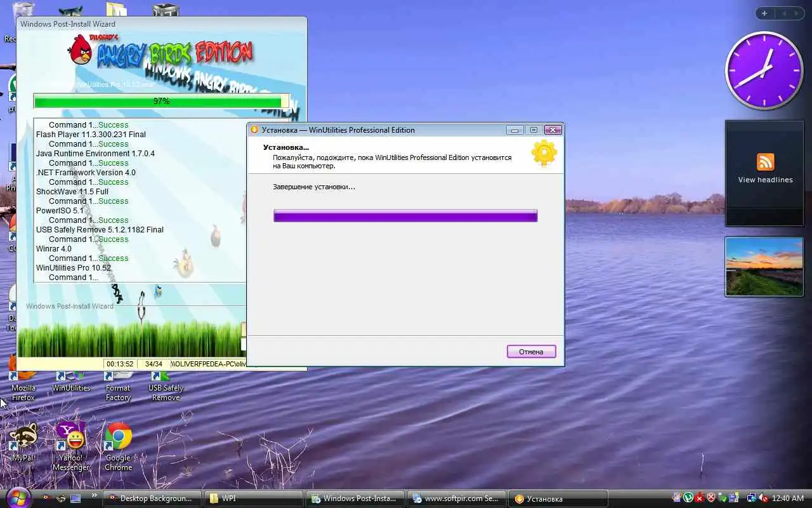Click the sidebar analog clock gadget
The width and height of the screenshot is (812, 508).
[x=764, y=70]
